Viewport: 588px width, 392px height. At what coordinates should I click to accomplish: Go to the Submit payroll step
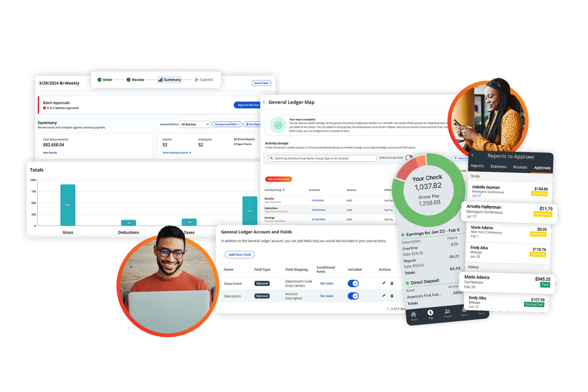204,80
